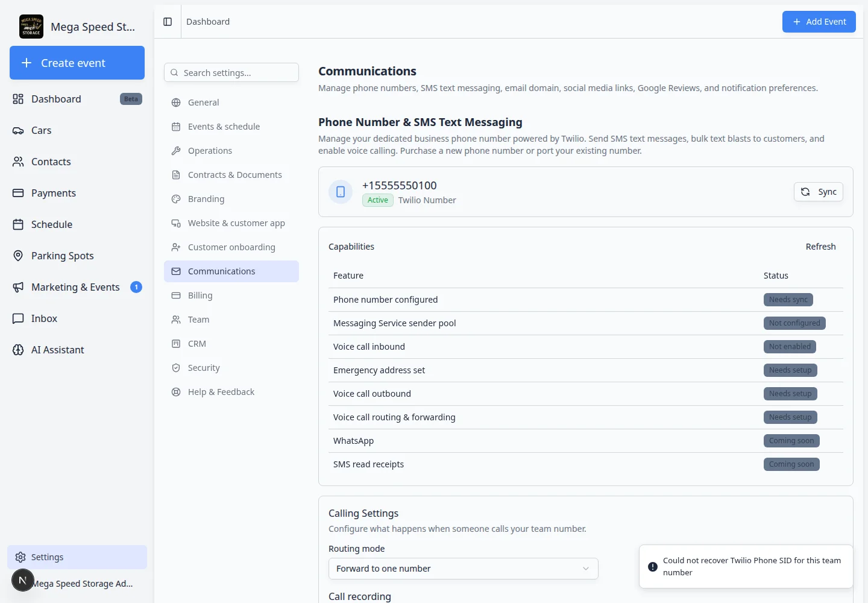Click Coming soon badge for WhatsApp
Viewport: 868px width, 603px height.
[x=791, y=441]
